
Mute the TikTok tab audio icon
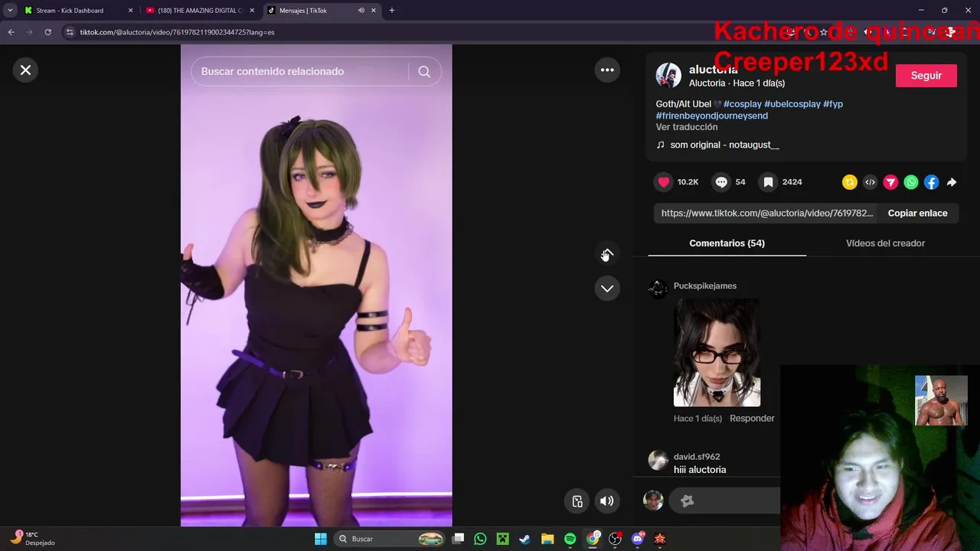point(361,11)
